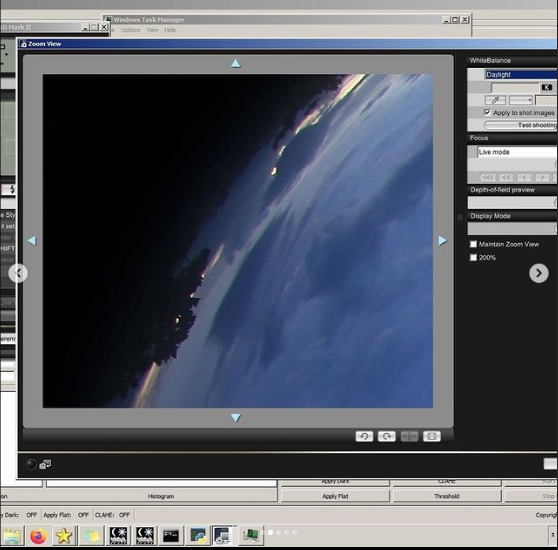
Task: Enable the 200% zoom checkbox
Action: click(473, 257)
